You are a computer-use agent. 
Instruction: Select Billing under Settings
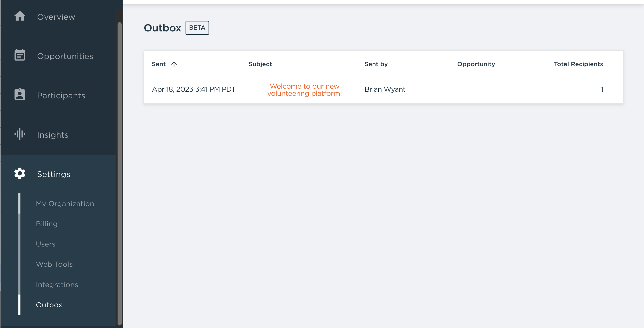click(47, 224)
